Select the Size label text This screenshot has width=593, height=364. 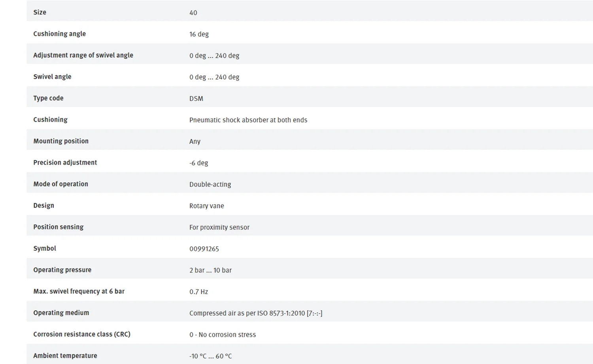[x=40, y=12]
